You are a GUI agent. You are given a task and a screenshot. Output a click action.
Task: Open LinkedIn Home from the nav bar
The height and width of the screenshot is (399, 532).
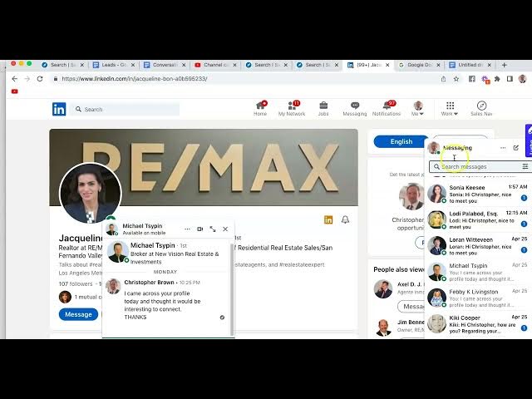coord(260,108)
